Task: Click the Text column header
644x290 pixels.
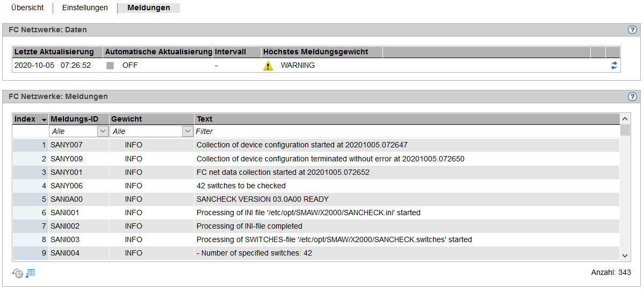Action: [x=407, y=119]
